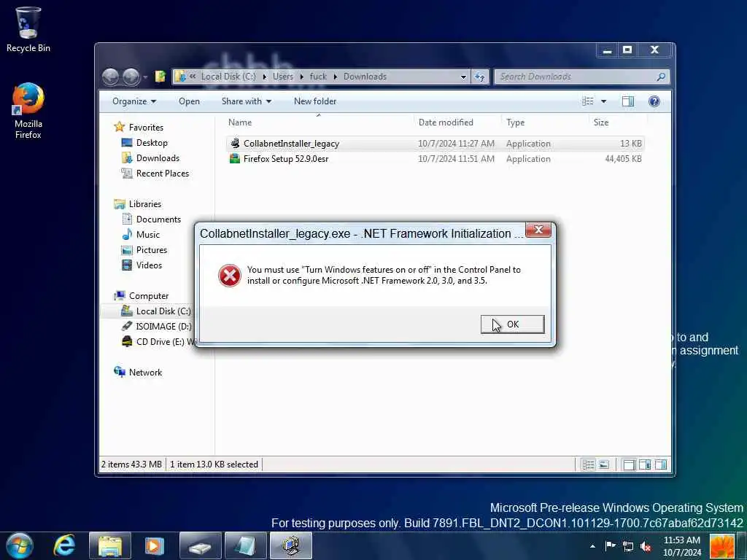
Task: Toggle the preview pane icon in status bar
Action: [x=661, y=464]
